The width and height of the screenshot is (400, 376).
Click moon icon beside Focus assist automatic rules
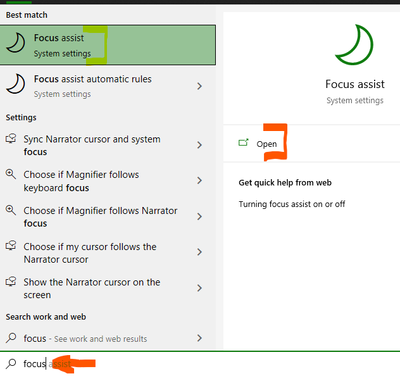[15, 84]
